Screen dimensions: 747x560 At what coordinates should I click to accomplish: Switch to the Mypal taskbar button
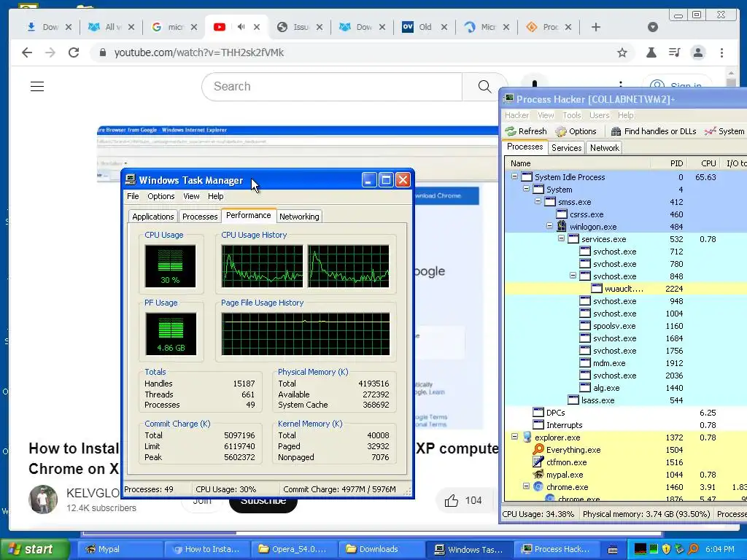point(120,549)
